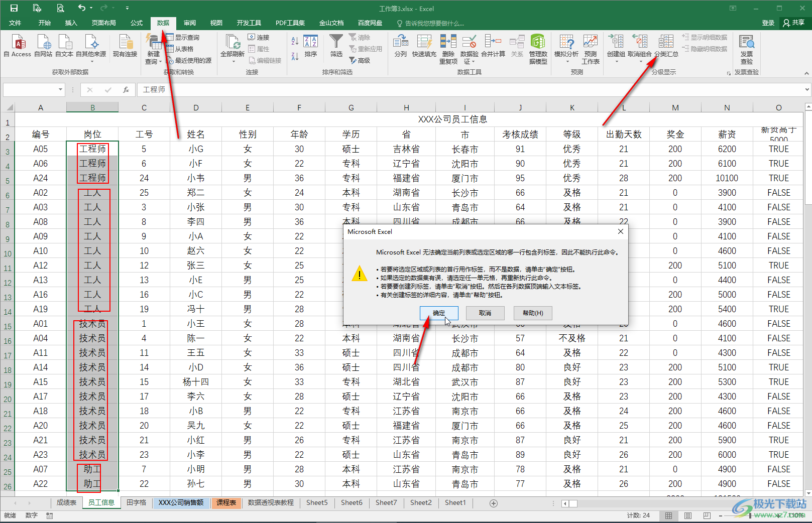
Task: Switch to the 插入 ribbon tab
Action: (71, 23)
